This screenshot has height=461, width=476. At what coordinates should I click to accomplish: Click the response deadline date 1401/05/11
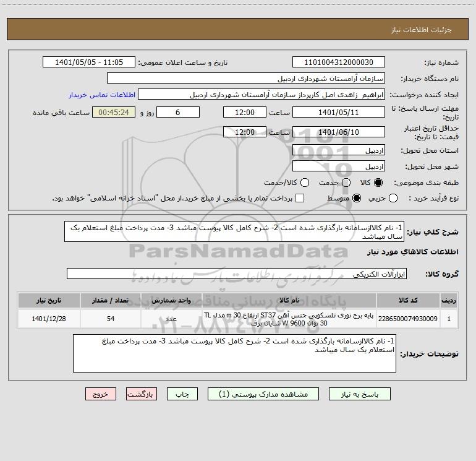339,113
